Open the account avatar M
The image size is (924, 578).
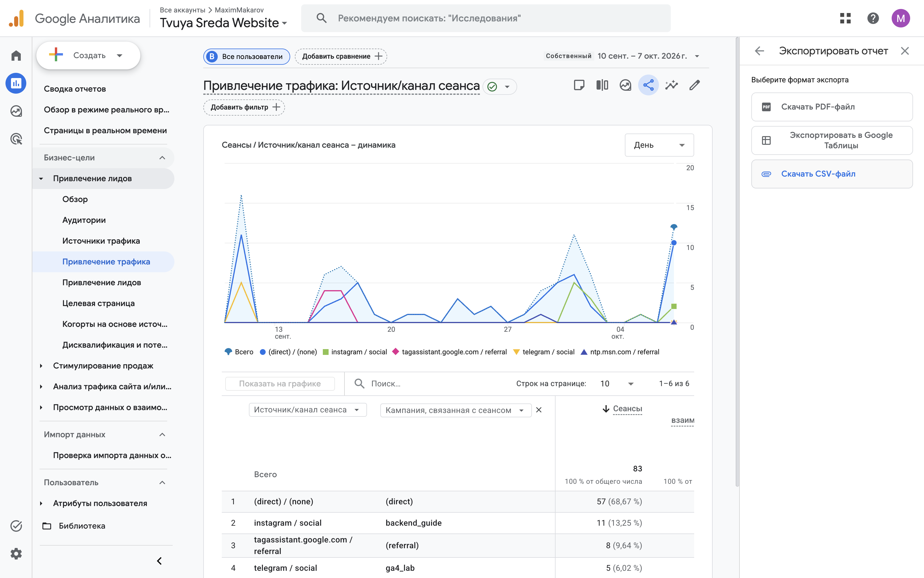click(x=901, y=18)
